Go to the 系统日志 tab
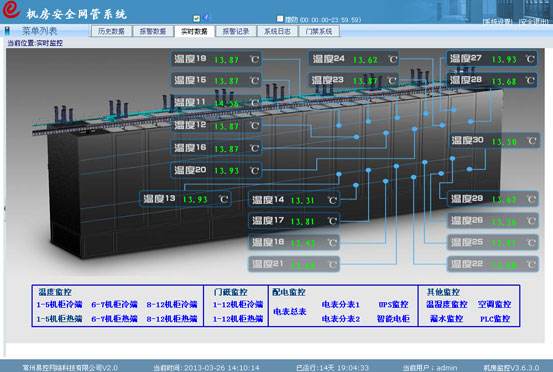 coord(278,31)
